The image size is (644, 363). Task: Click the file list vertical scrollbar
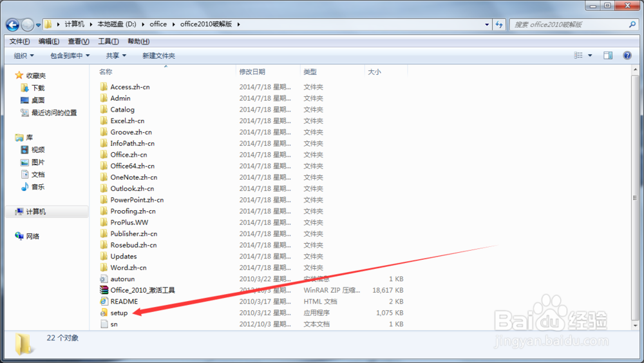coord(636,198)
